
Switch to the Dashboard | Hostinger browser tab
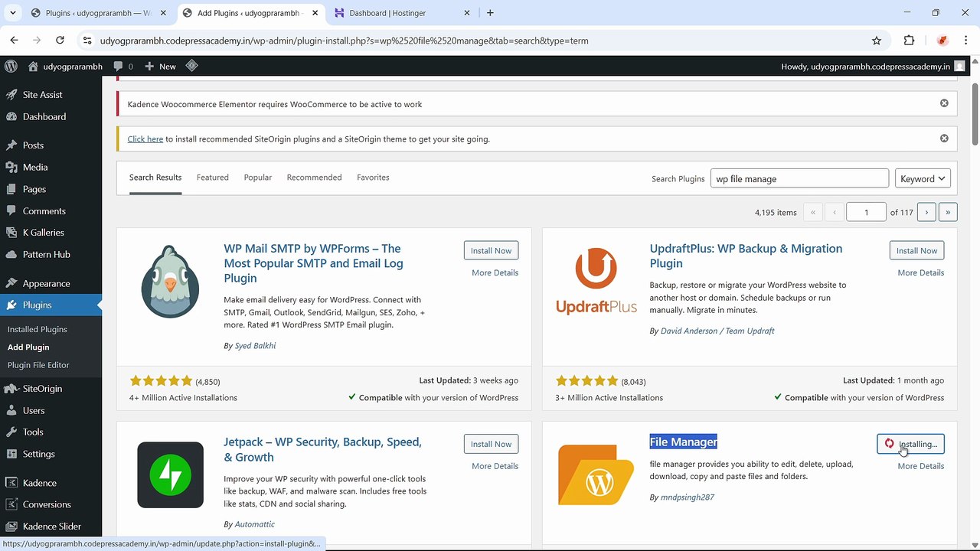[403, 13]
